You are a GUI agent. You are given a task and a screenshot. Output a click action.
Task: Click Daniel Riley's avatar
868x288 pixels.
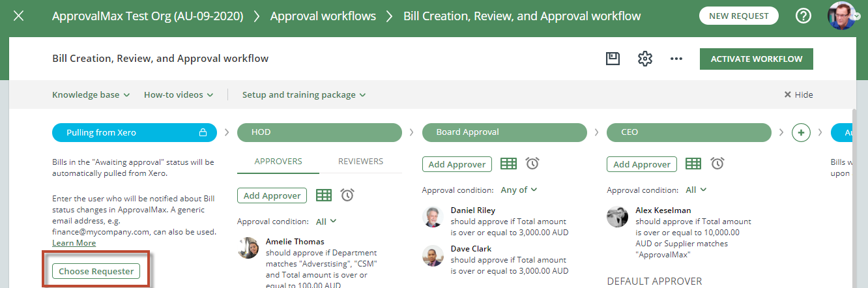pyautogui.click(x=433, y=216)
